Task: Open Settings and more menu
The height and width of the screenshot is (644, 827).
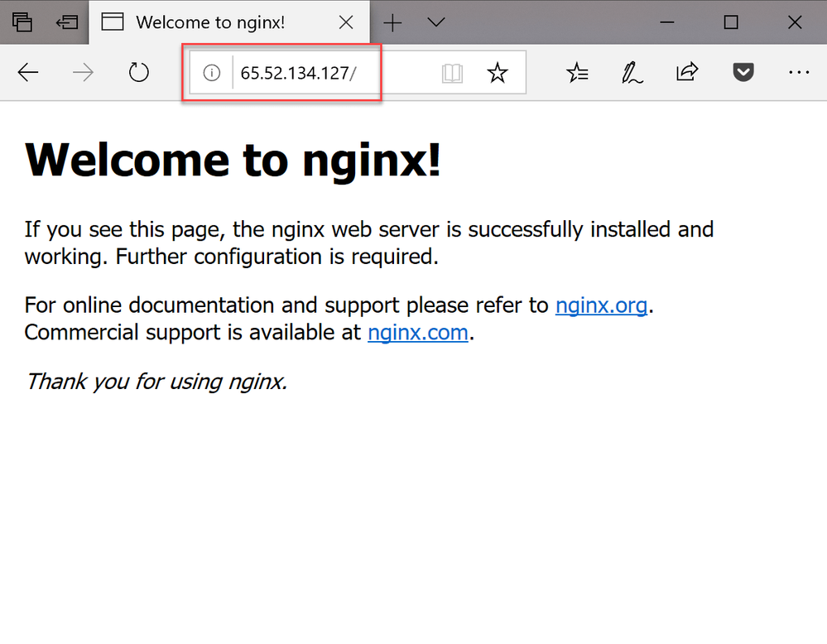Action: pyautogui.click(x=799, y=72)
